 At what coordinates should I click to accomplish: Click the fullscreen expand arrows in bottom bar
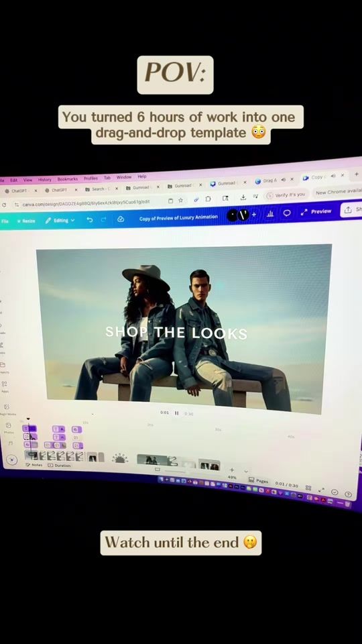(321, 490)
